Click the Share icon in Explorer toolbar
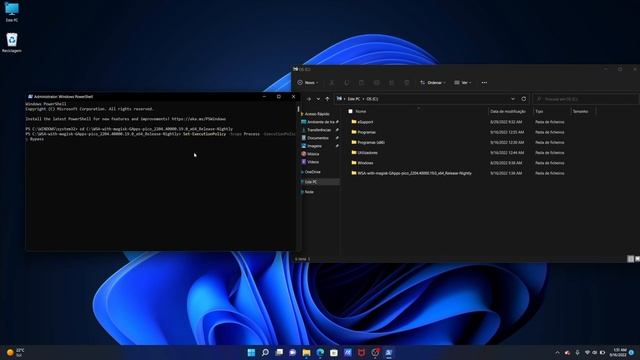Viewport: 640px width, 360px height. (x=391, y=83)
